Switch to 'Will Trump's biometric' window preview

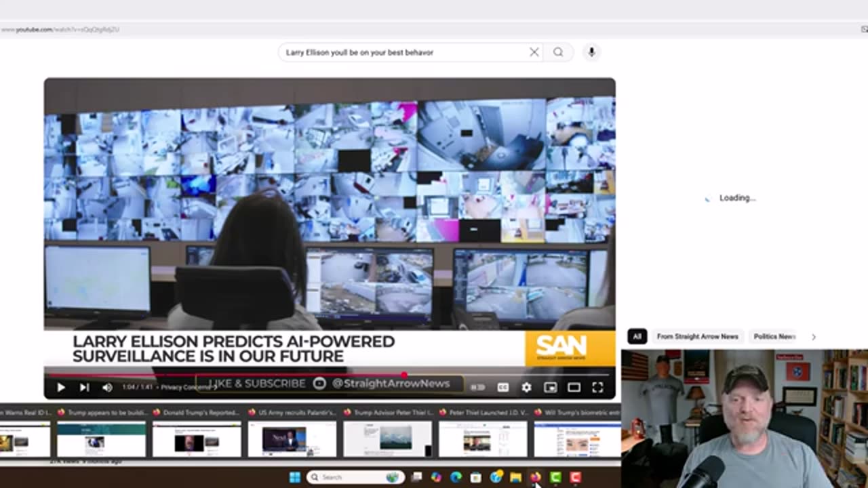tap(577, 433)
